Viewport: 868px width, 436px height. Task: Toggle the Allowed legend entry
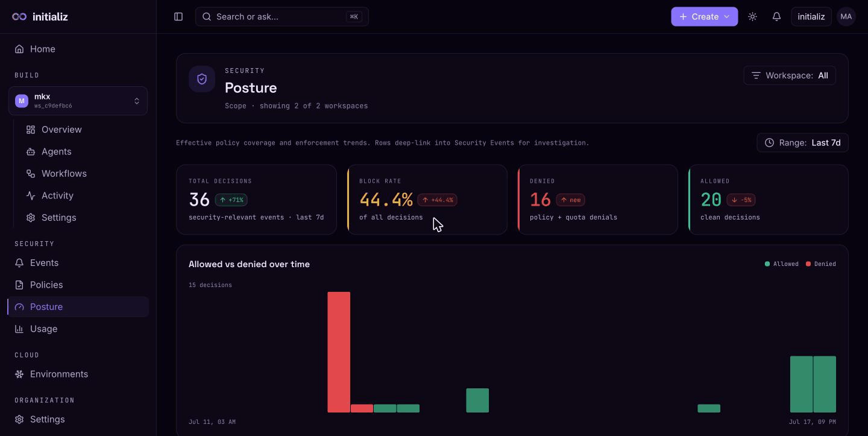pos(781,264)
